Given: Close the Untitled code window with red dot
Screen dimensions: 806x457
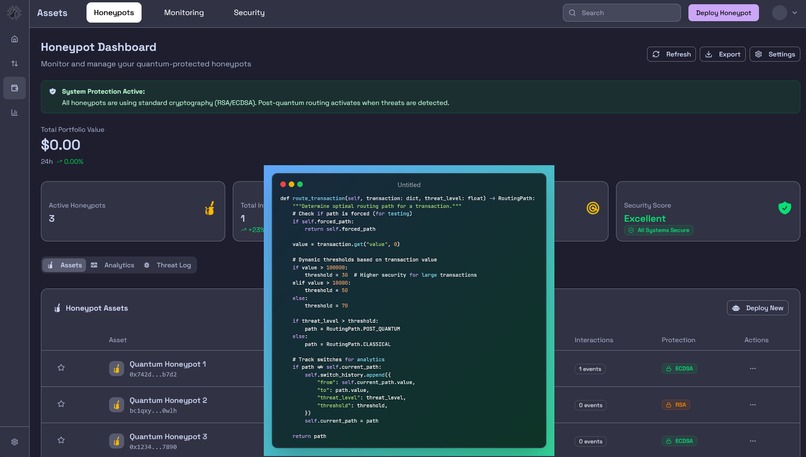Looking at the screenshot, I should [x=283, y=185].
